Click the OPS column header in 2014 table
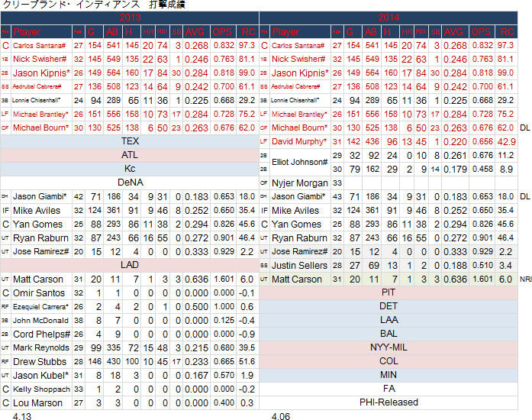The image size is (532, 420). (x=481, y=31)
